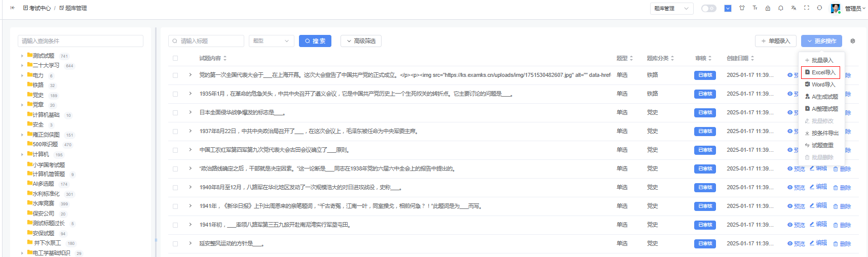Click the font size icon in the header

755,8
